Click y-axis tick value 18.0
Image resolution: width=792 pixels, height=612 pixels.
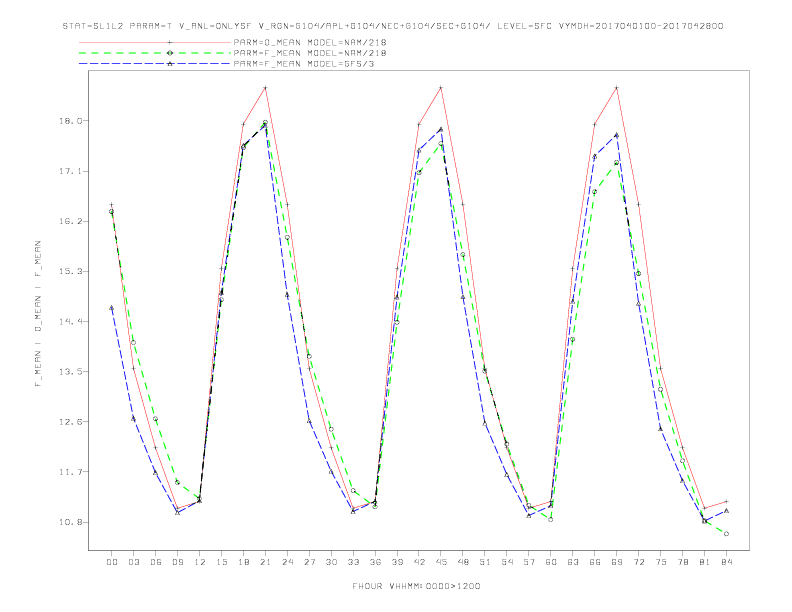coord(71,121)
